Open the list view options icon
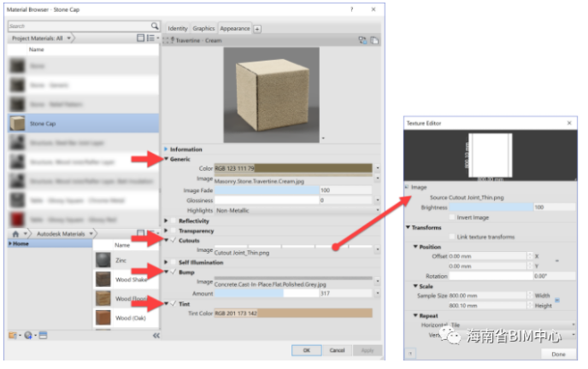The image size is (588, 369). point(150,38)
